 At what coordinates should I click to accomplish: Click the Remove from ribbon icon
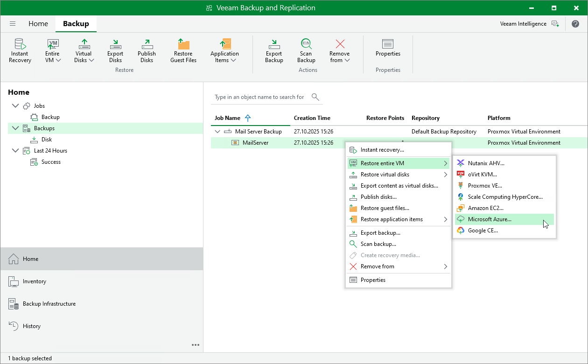[339, 50]
